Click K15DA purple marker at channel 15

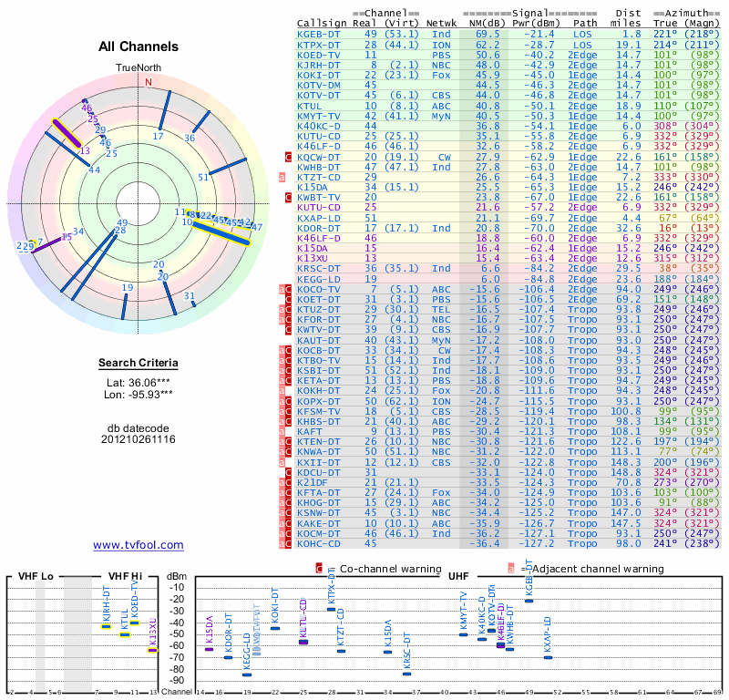click(x=210, y=649)
